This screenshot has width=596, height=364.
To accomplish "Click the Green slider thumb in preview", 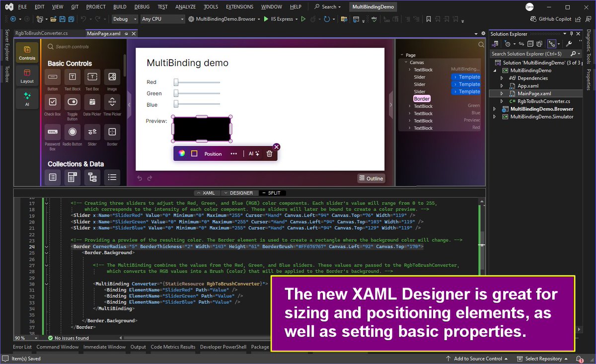I will pyautogui.click(x=176, y=93).
